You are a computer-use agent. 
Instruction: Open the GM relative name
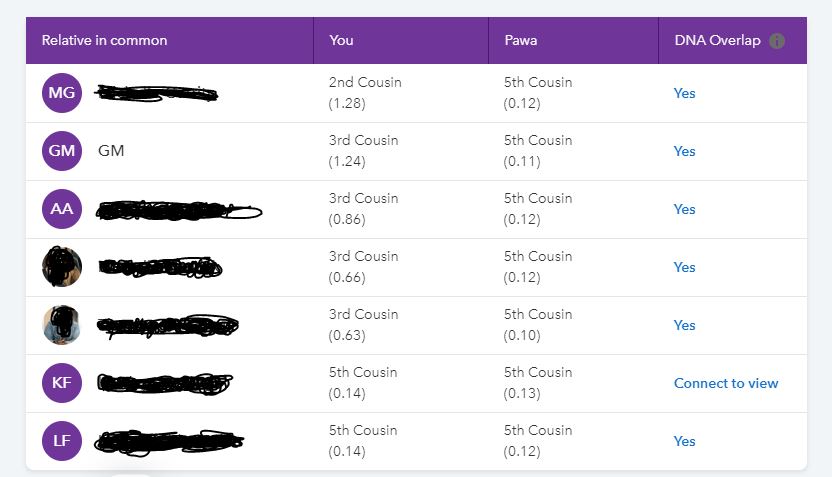(x=111, y=151)
